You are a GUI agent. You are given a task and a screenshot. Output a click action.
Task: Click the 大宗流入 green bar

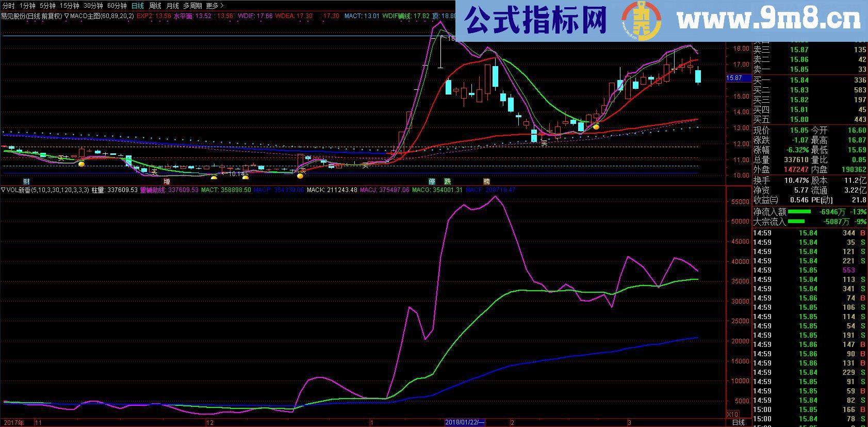796,221
